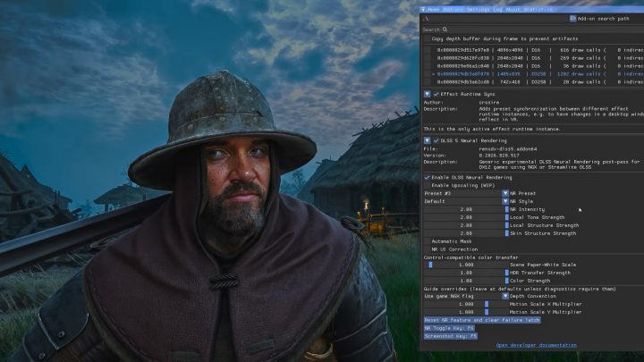Click the Screenshot Key: F5 button
This screenshot has height=362, width=644.
451,336
